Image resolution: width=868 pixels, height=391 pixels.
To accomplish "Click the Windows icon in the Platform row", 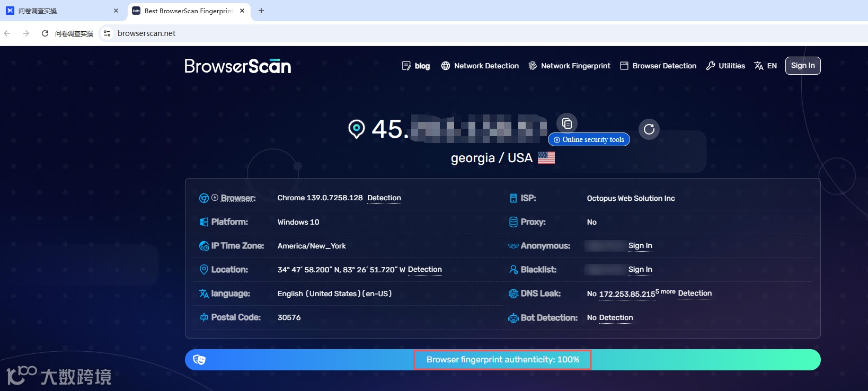I will click(204, 222).
